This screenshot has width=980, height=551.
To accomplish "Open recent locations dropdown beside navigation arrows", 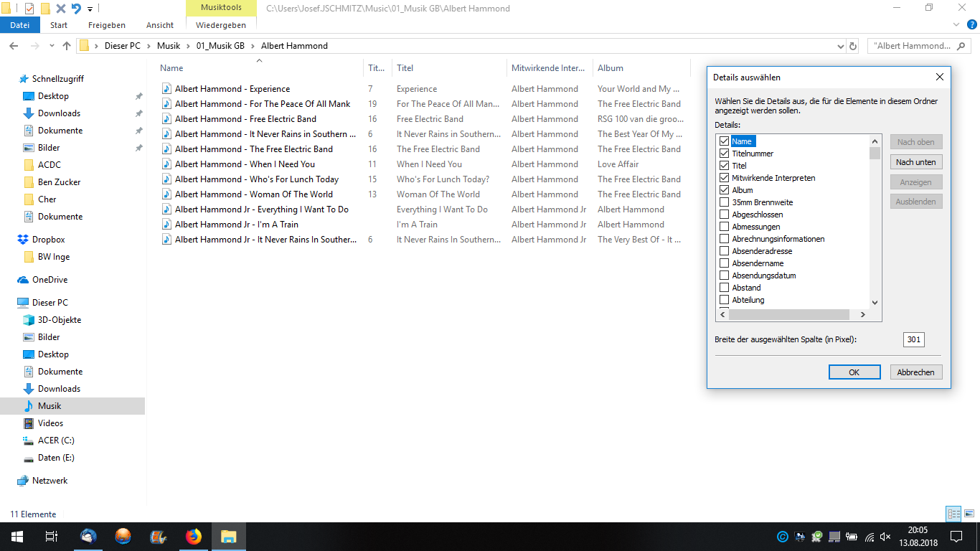I will click(x=52, y=46).
